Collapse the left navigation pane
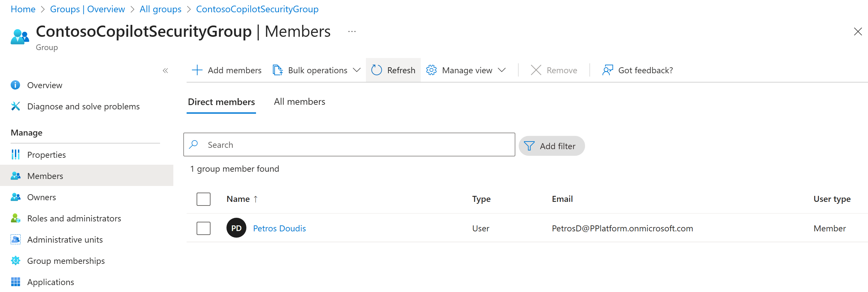The width and height of the screenshot is (868, 292). pos(165,71)
